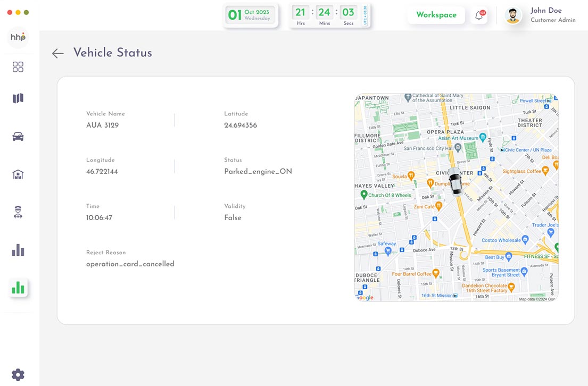Viewport: 588px width, 386px height.
Task: Click the Google logo on the map
Action: pyautogui.click(x=365, y=297)
